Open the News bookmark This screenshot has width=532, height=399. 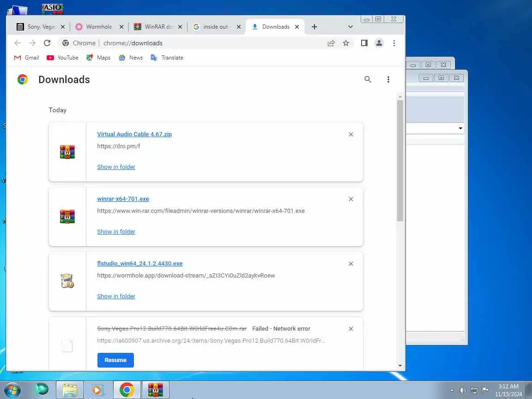(131, 58)
